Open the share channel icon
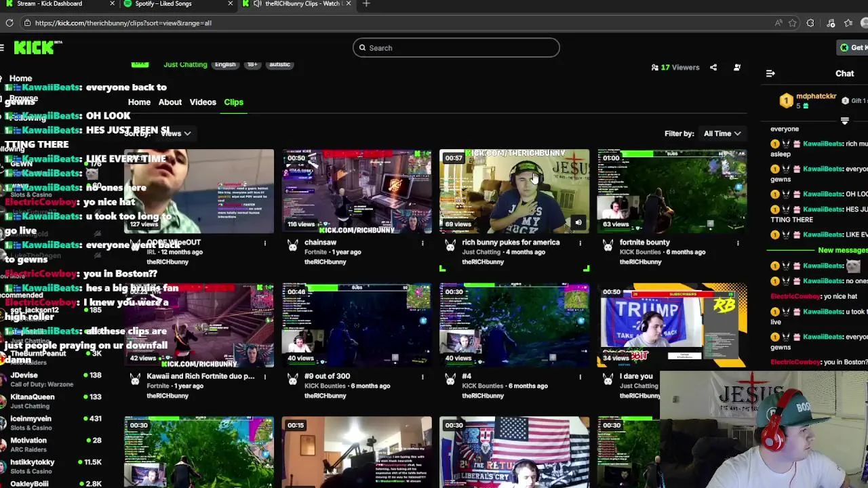 coord(713,67)
